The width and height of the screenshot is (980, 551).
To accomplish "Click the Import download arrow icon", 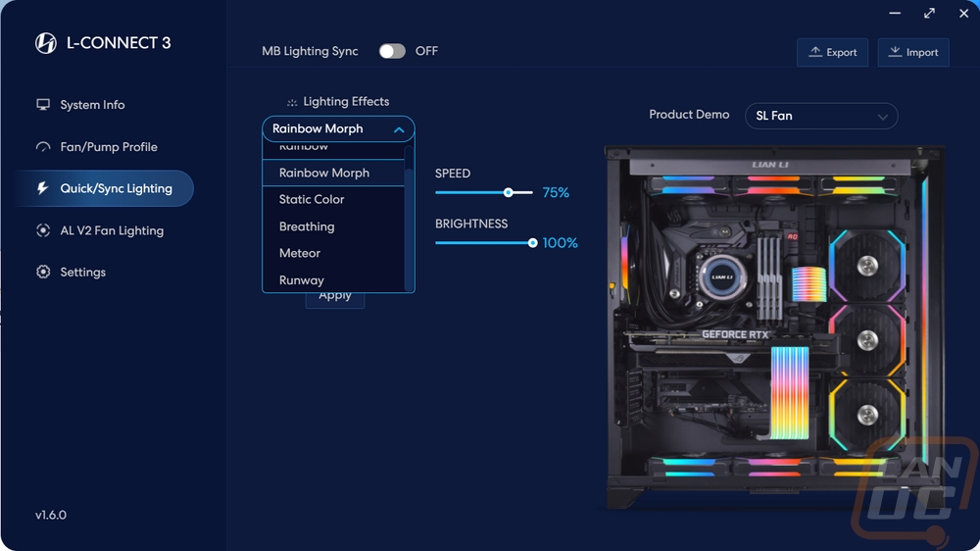I will click(x=895, y=51).
